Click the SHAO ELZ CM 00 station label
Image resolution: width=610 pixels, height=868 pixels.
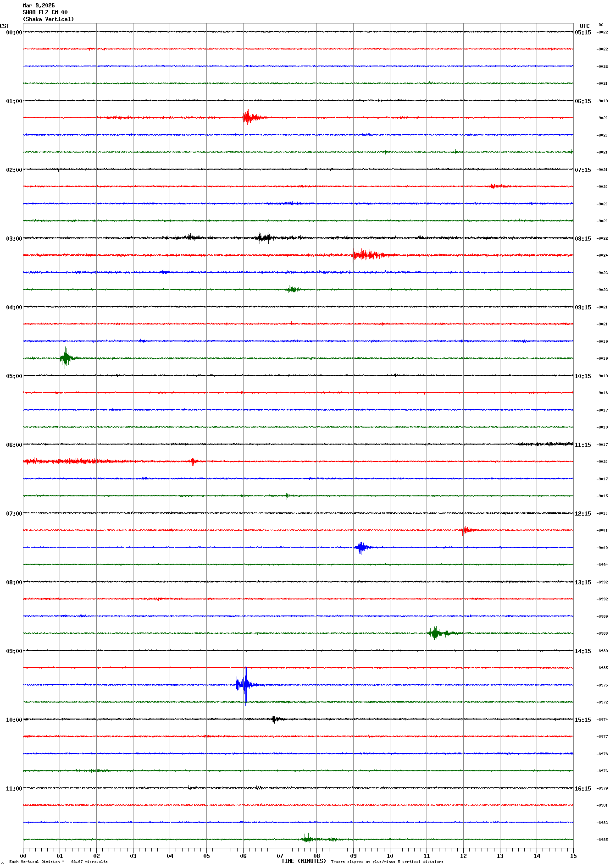point(45,12)
